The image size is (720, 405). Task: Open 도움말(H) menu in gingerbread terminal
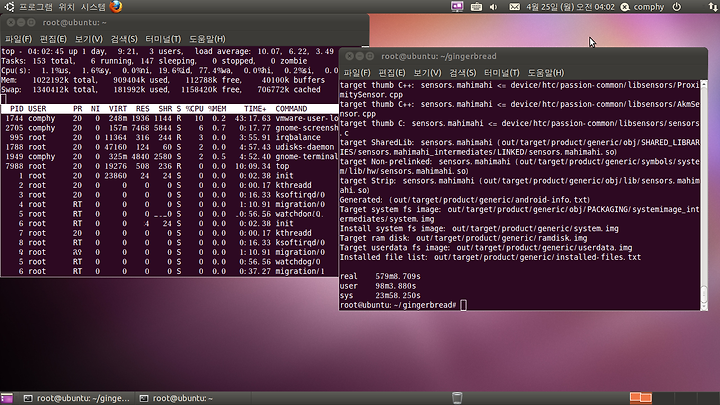546,73
